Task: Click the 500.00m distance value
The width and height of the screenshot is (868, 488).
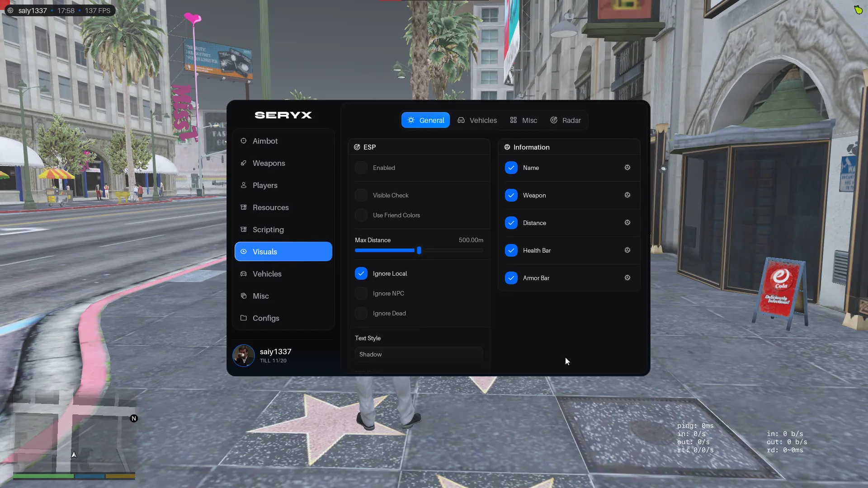Action: point(471,240)
